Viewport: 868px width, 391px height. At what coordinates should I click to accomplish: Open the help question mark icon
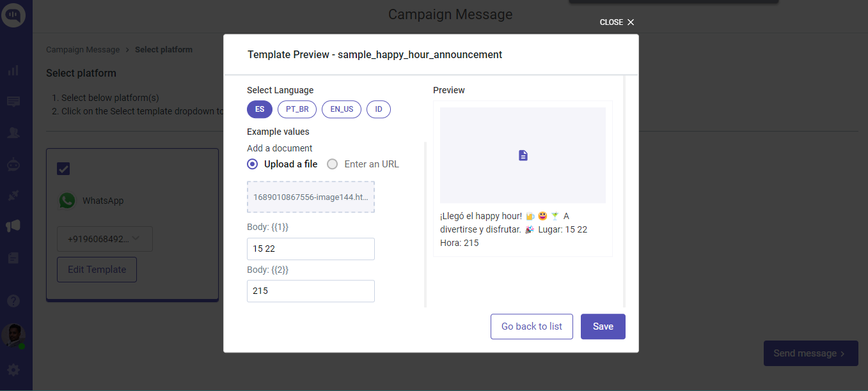tap(13, 300)
